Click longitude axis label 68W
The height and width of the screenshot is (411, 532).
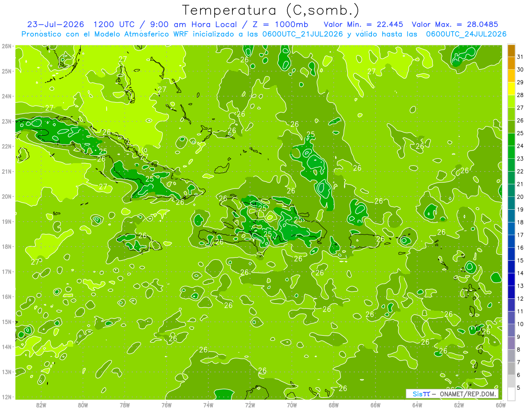point(333,404)
